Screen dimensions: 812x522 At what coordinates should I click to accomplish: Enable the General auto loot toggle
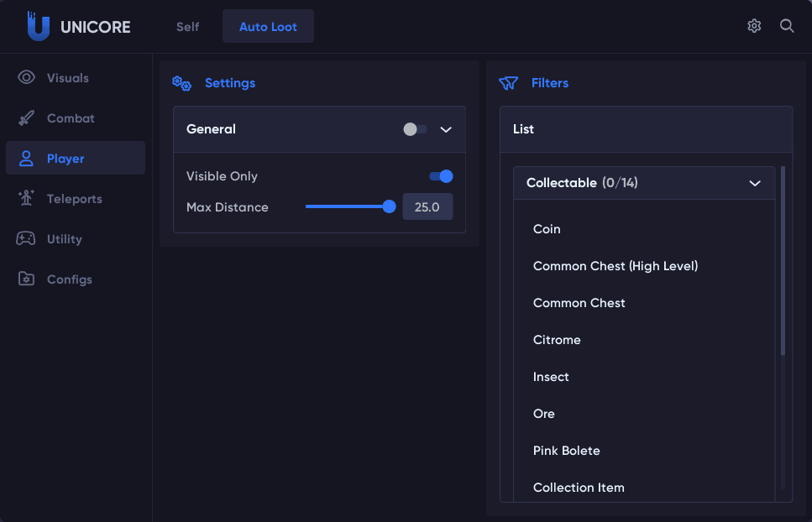[415, 129]
